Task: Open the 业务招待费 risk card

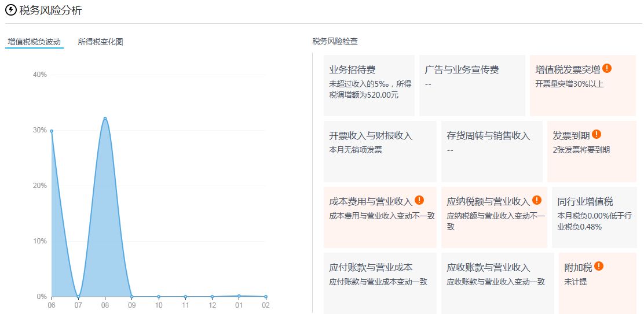Action: pyautogui.click(x=369, y=86)
